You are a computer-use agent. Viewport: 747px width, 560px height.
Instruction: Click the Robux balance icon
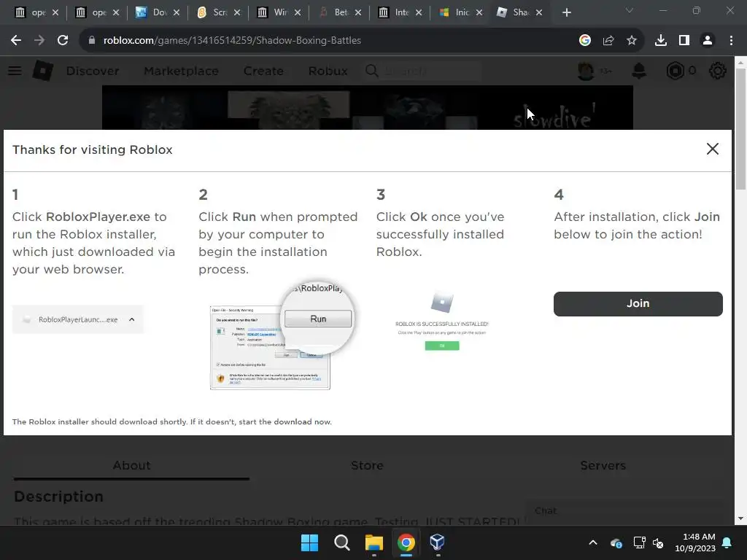point(675,71)
